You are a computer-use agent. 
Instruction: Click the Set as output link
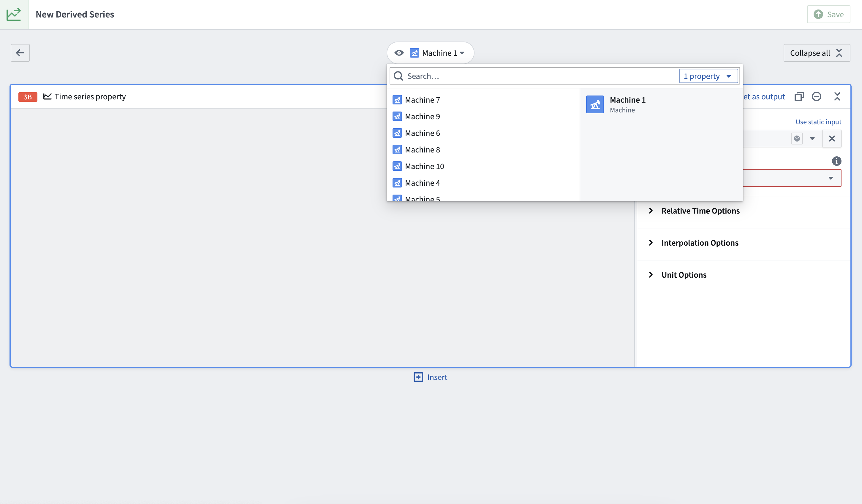tap(764, 97)
